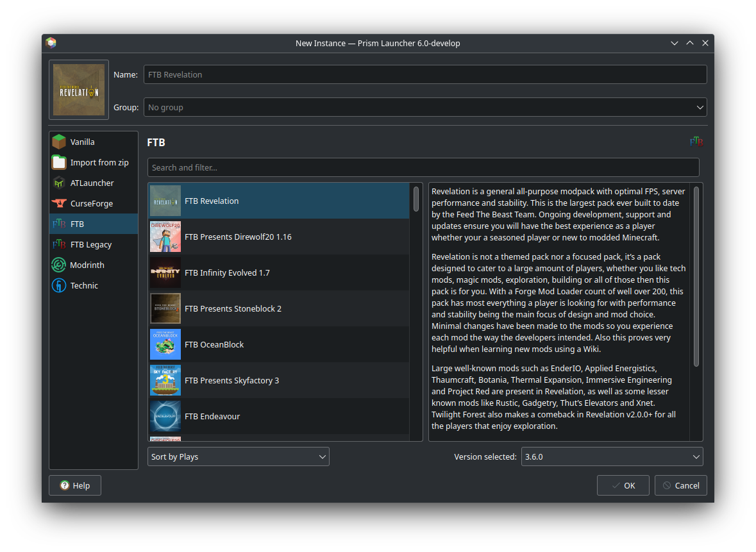Click the Stoneblock 2 pack thumbnail
Screen dimensions: 756x552
pos(165,308)
